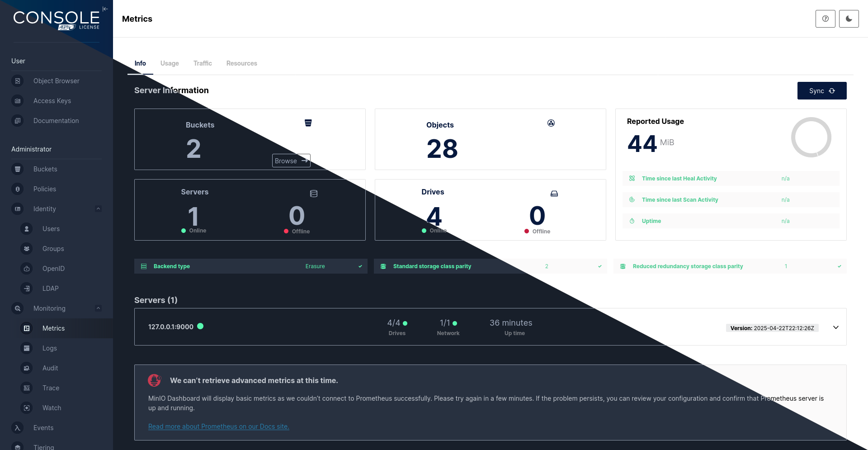868x450 pixels.
Task: Open the Documentation sidebar icon
Action: tap(18, 121)
